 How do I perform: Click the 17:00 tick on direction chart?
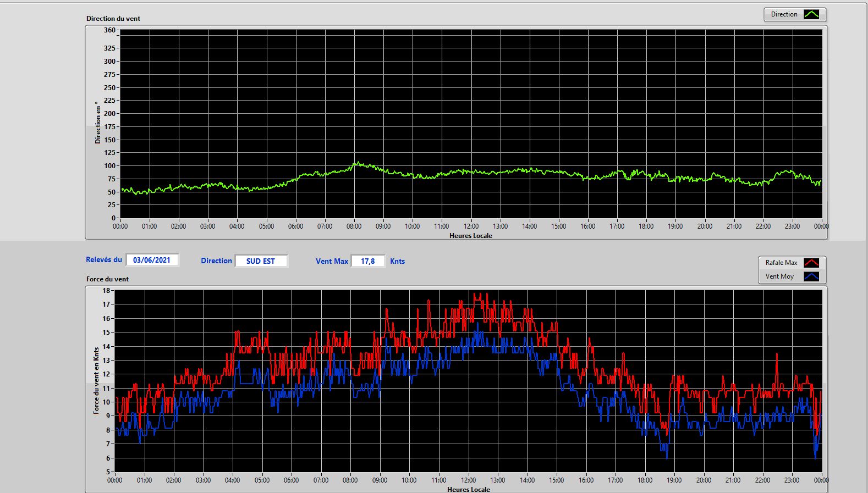(x=617, y=226)
